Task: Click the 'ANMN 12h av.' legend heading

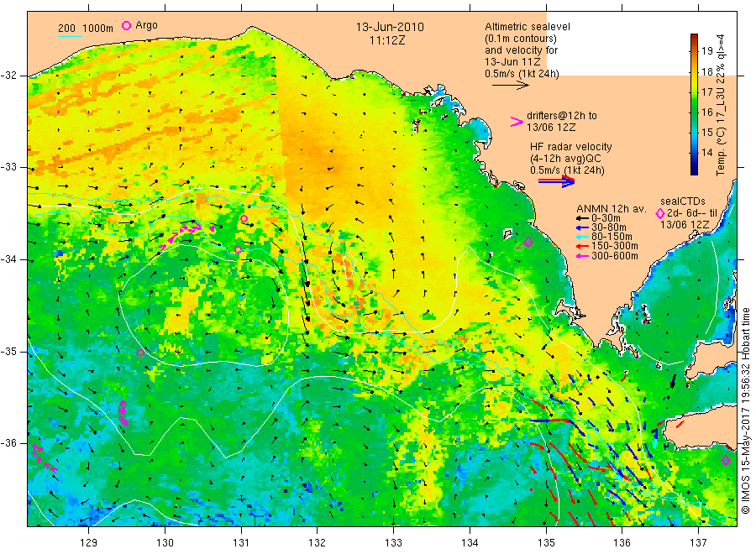Action: pyautogui.click(x=612, y=209)
